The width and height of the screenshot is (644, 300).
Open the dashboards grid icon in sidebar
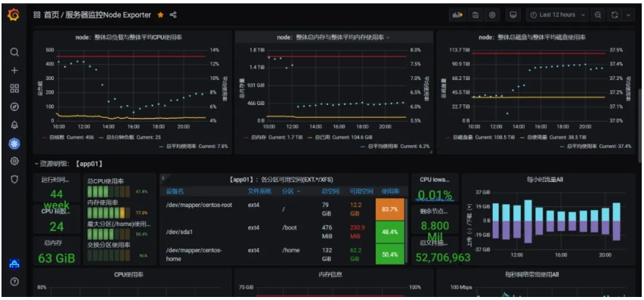14,88
